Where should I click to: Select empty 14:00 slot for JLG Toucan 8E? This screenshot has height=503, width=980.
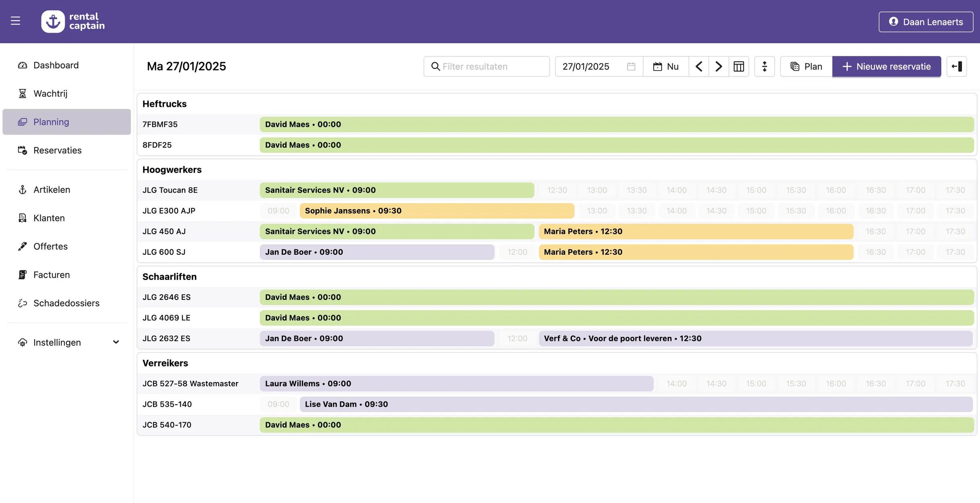coord(676,190)
